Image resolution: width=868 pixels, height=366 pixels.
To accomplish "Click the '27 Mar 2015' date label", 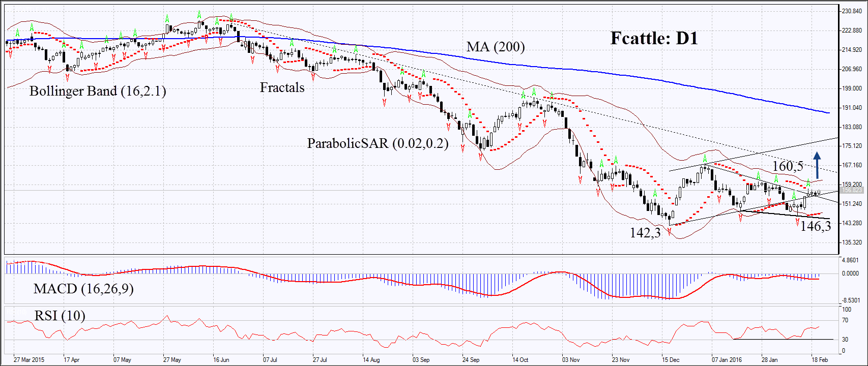I will pyautogui.click(x=29, y=360).
